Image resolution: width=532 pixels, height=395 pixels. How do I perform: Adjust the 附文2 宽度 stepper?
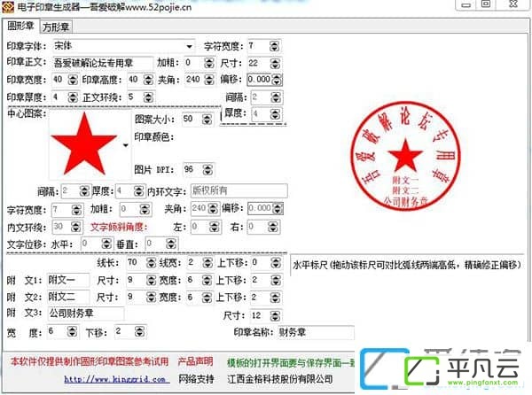207,297
